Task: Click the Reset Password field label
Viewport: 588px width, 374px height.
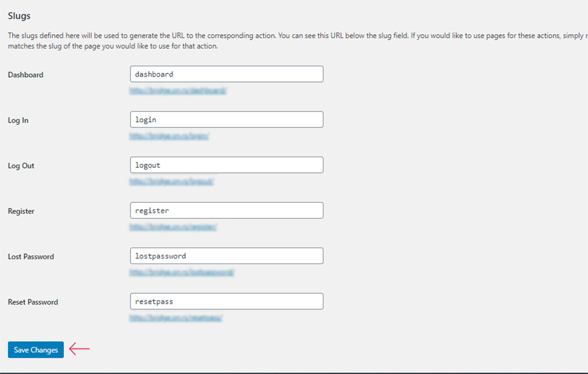Action: coord(33,302)
